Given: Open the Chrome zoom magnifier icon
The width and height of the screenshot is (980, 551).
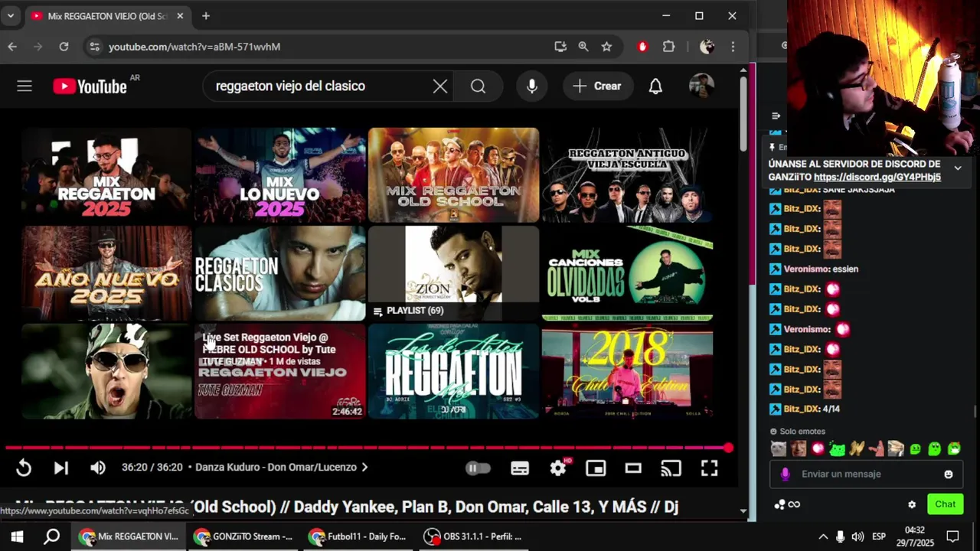Looking at the screenshot, I should tap(583, 47).
